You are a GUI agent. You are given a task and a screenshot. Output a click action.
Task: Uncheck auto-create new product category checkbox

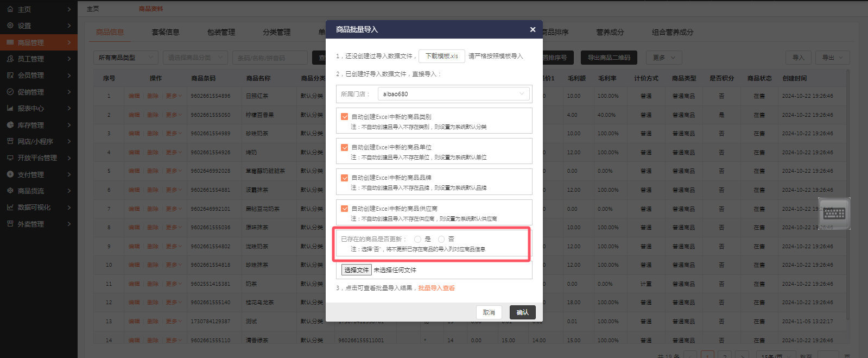click(x=344, y=116)
